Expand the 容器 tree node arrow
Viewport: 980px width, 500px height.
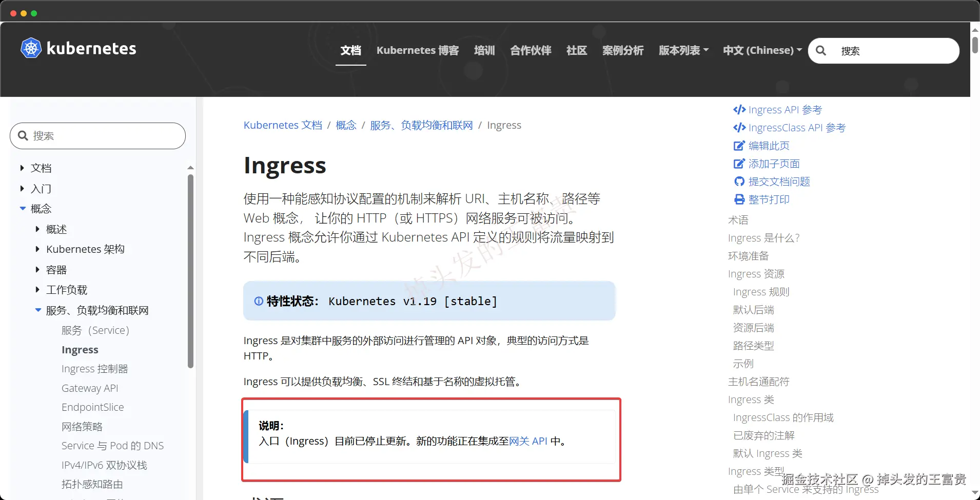37,269
